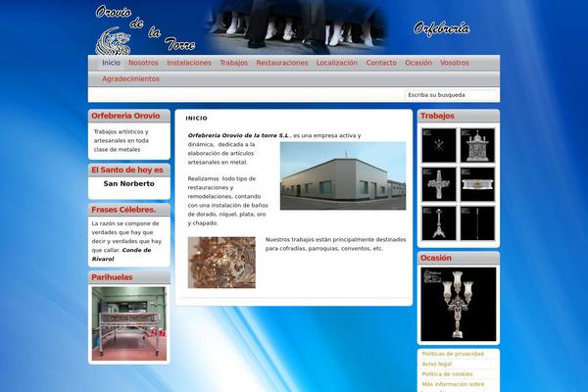Open the Parihuelas frame photo

click(129, 323)
